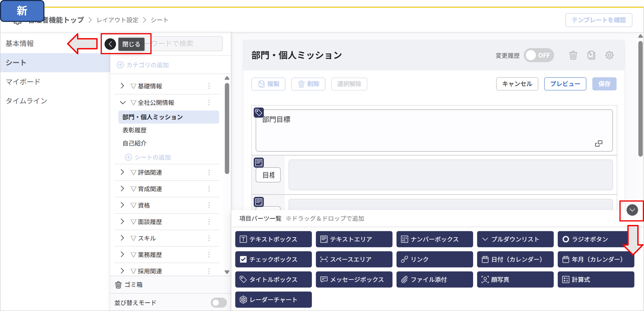Screen dimensions: 644x311
Task: Click the プレビュー button
Action: [565, 84]
